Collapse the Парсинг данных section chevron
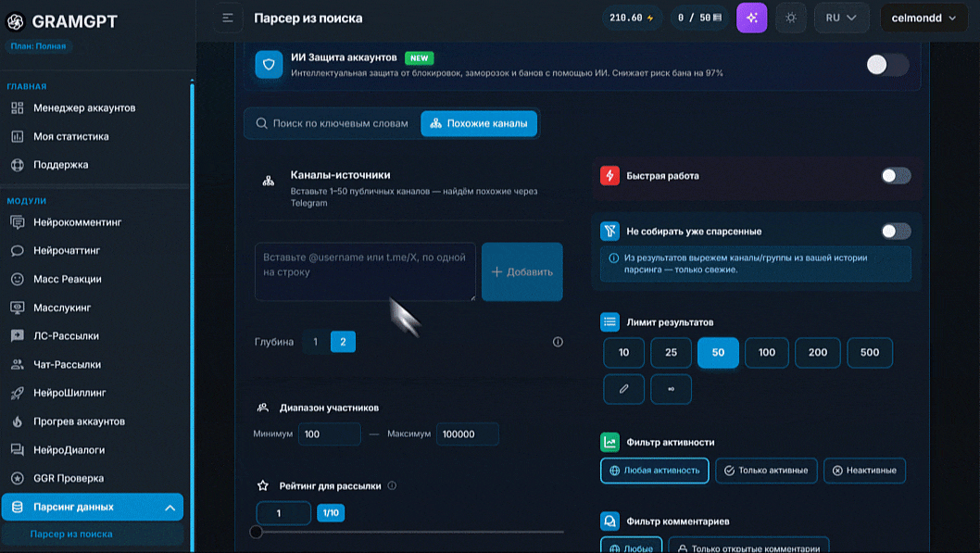Image resolution: width=980 pixels, height=553 pixels. click(x=170, y=508)
